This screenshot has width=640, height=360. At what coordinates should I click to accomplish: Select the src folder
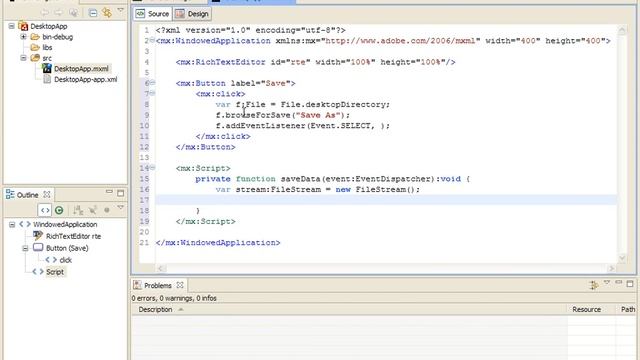[x=47, y=58]
